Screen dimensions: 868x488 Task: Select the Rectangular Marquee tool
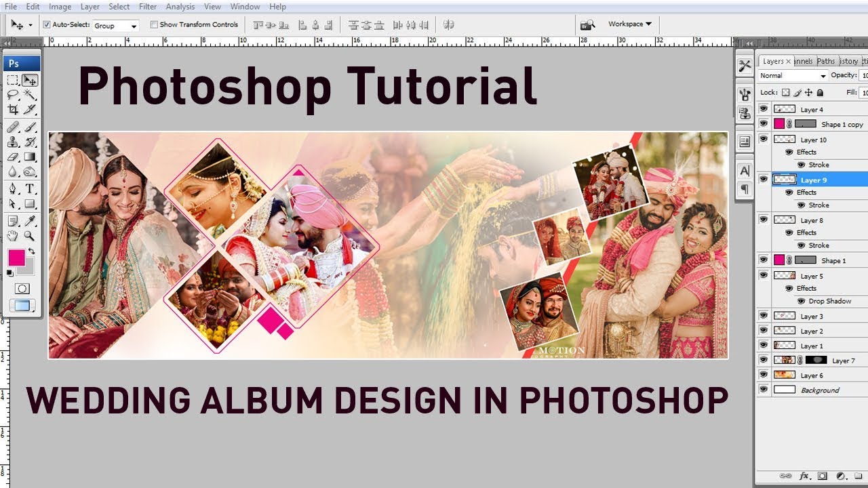tap(13, 80)
